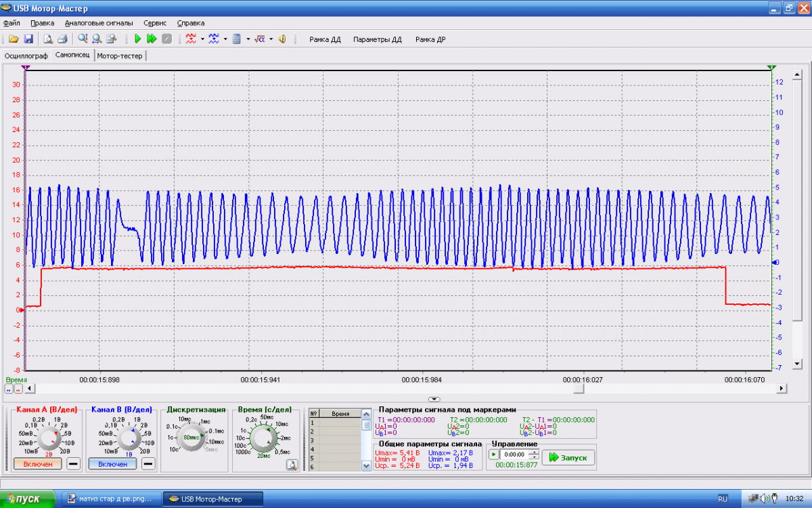The width and height of the screenshot is (812, 508).
Task: Click the horizontal timeline scrollbar thumb
Action: pyautogui.click(x=578, y=389)
